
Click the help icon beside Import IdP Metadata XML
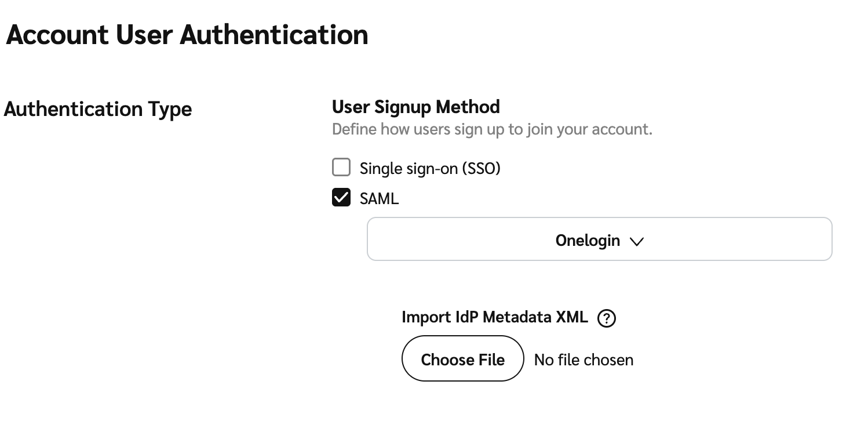[607, 318]
